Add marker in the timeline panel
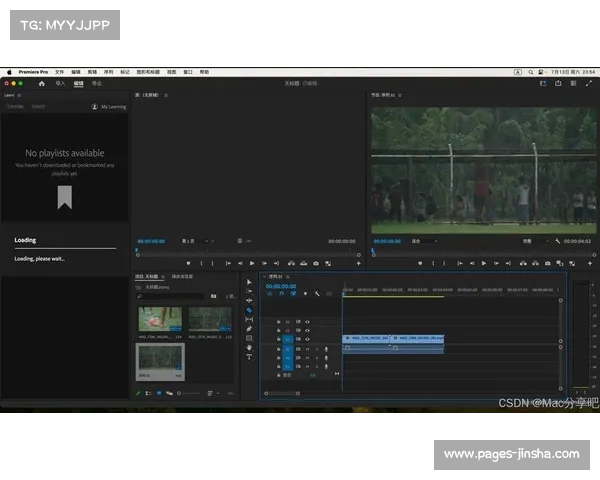Viewport: 600px width, 480px height. (305, 294)
